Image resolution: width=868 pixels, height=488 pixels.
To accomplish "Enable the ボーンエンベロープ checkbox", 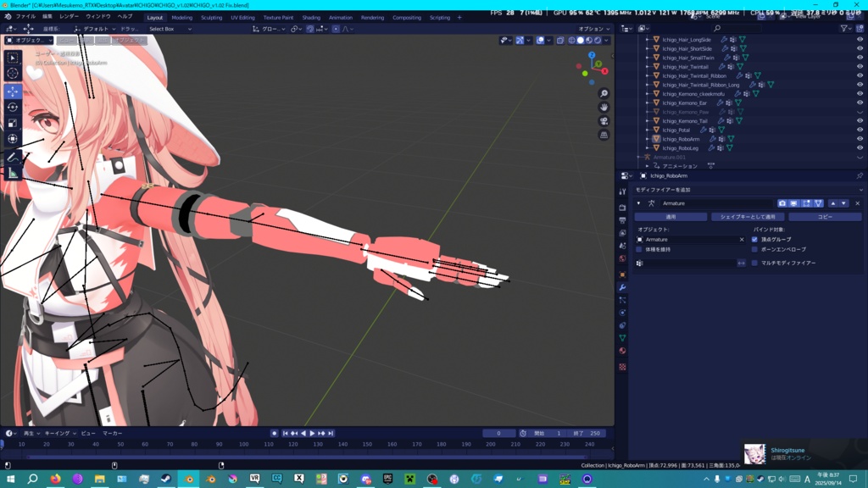I will click(754, 250).
